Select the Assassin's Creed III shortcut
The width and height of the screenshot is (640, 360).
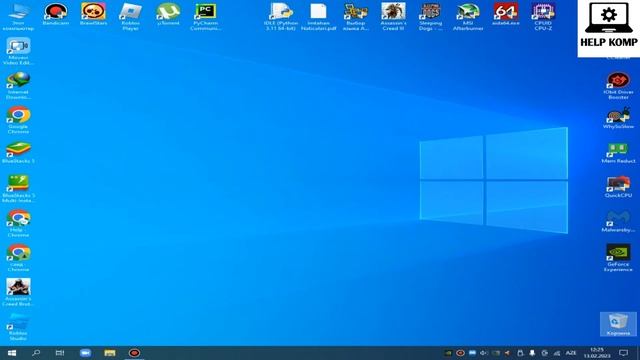393,17
